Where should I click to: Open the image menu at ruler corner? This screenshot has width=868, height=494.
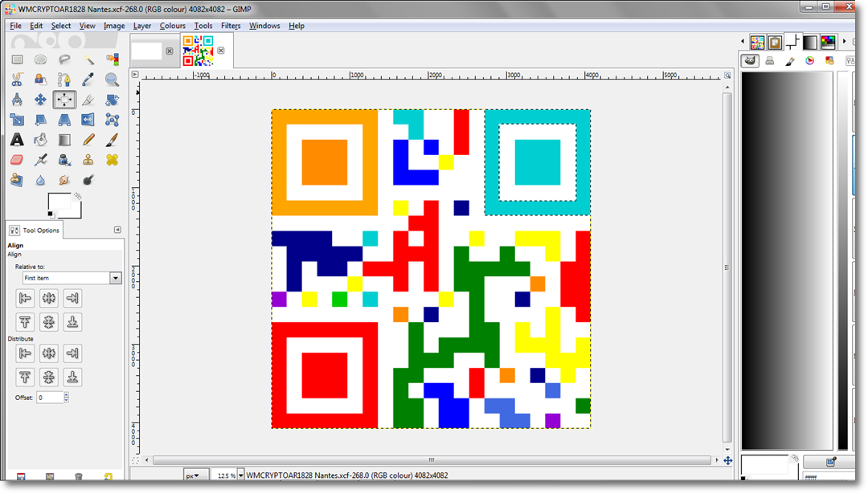pos(135,74)
